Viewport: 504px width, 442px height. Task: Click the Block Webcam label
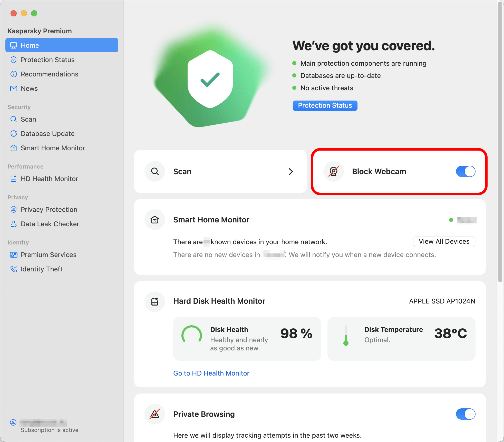pyautogui.click(x=379, y=171)
